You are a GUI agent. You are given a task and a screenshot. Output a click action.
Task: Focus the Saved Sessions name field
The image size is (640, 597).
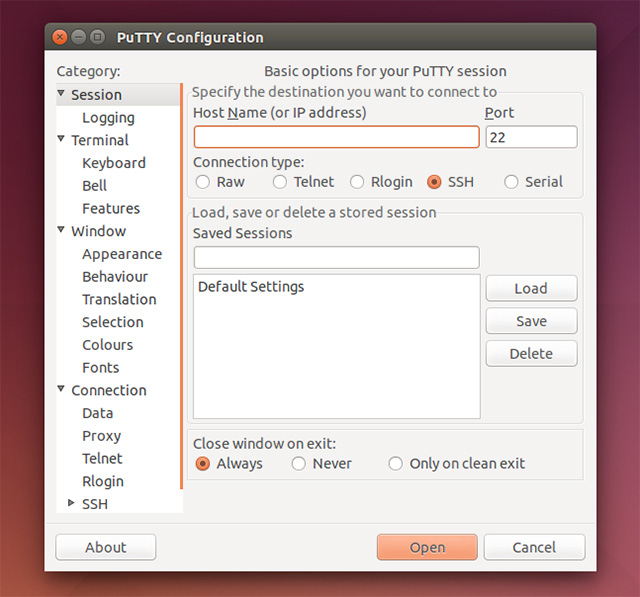[337, 257]
